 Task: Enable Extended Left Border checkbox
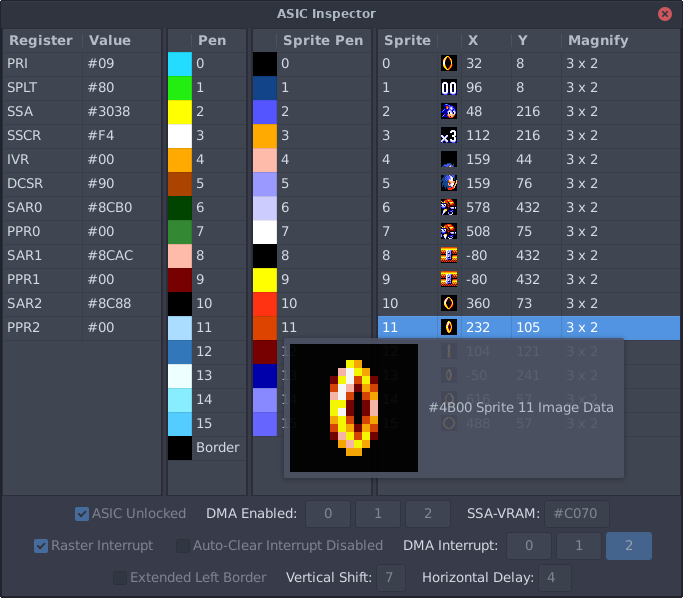pyautogui.click(x=120, y=578)
